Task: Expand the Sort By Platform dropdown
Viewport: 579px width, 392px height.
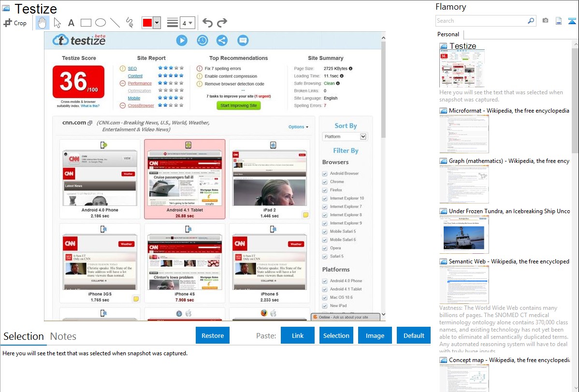Action: tap(345, 137)
